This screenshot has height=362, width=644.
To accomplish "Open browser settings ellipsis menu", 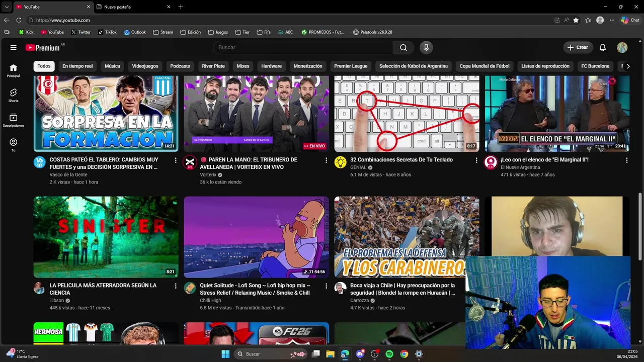I will point(612,20).
